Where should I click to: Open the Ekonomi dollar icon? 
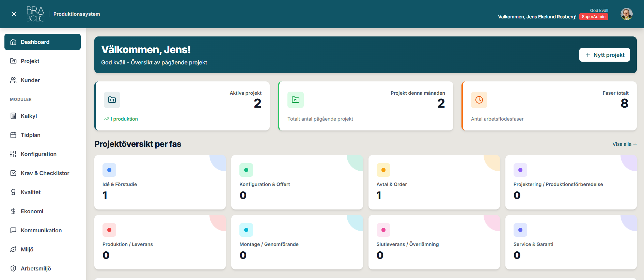[13, 211]
